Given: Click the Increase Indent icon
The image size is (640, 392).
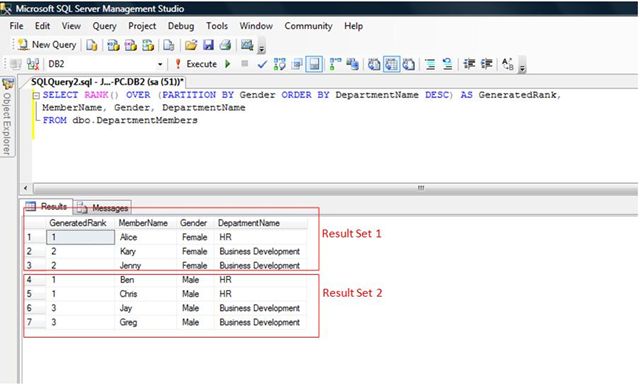Looking at the screenshot, I should point(487,64).
